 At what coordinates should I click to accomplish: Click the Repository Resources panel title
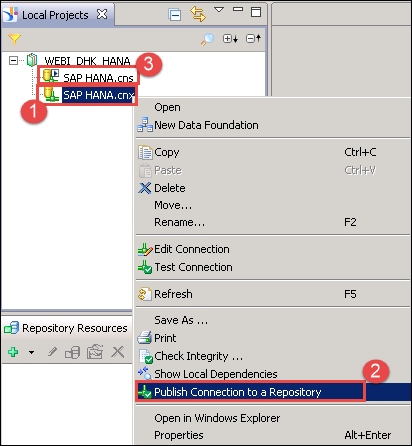click(x=75, y=328)
